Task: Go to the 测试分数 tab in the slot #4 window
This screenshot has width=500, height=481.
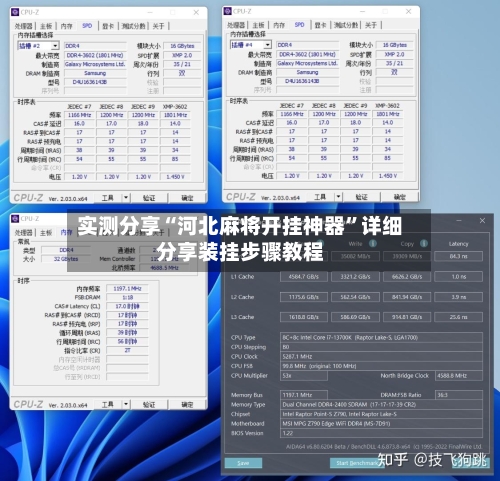Action: 346,25
